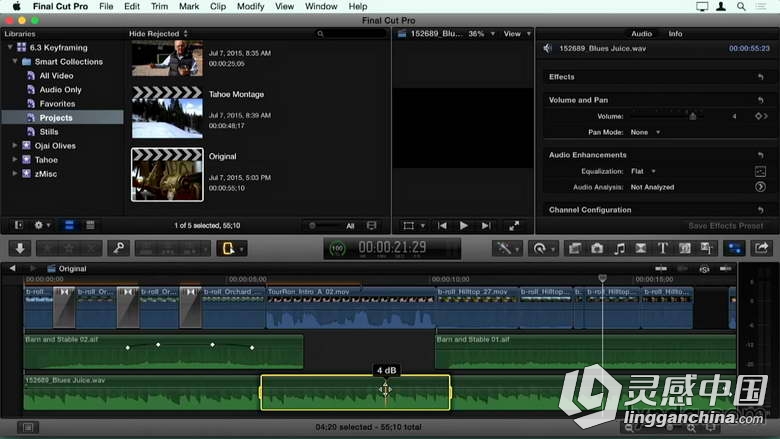Open the Trim menu
The image size is (780, 439).
coord(159,6)
